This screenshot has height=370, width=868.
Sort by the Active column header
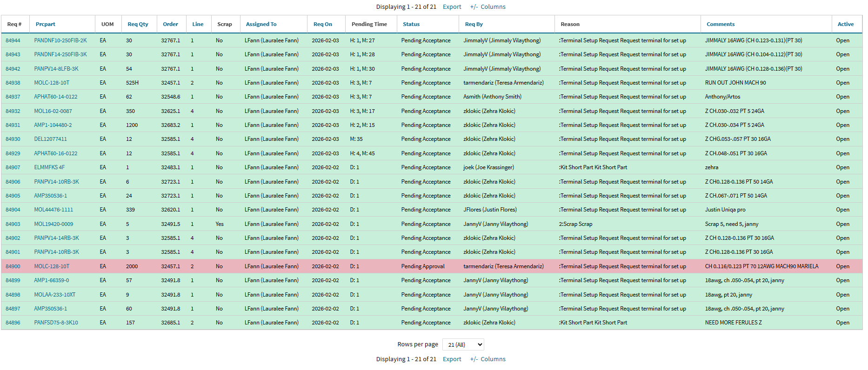coord(845,24)
